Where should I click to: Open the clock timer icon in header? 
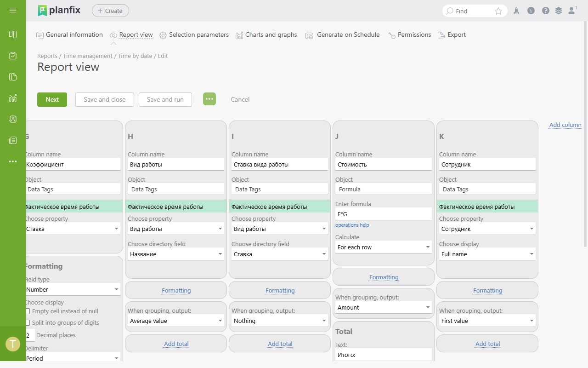pos(531,11)
